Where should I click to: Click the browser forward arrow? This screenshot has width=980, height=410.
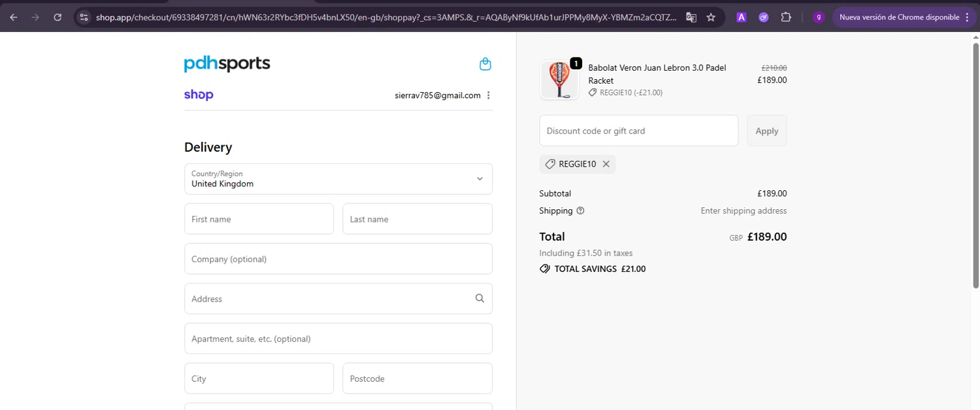tap(35, 18)
